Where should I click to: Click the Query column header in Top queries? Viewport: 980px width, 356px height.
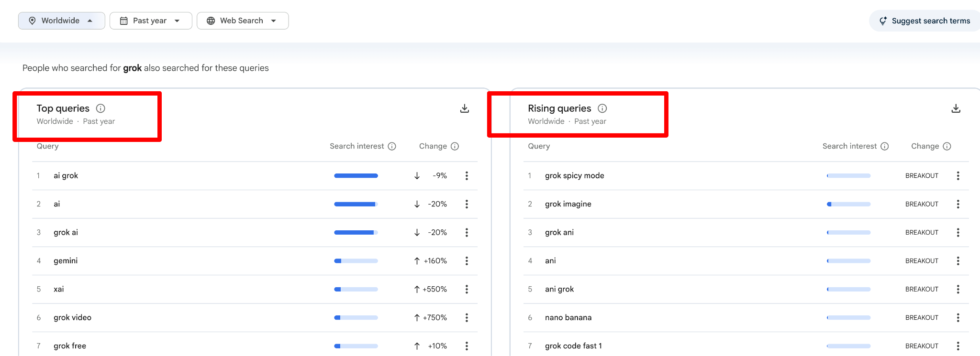pos(47,146)
